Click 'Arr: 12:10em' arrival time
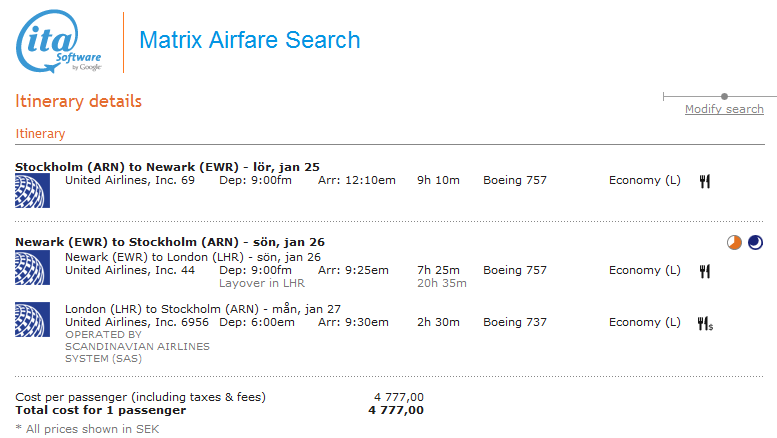This screenshot has width=777, height=438. (x=357, y=180)
